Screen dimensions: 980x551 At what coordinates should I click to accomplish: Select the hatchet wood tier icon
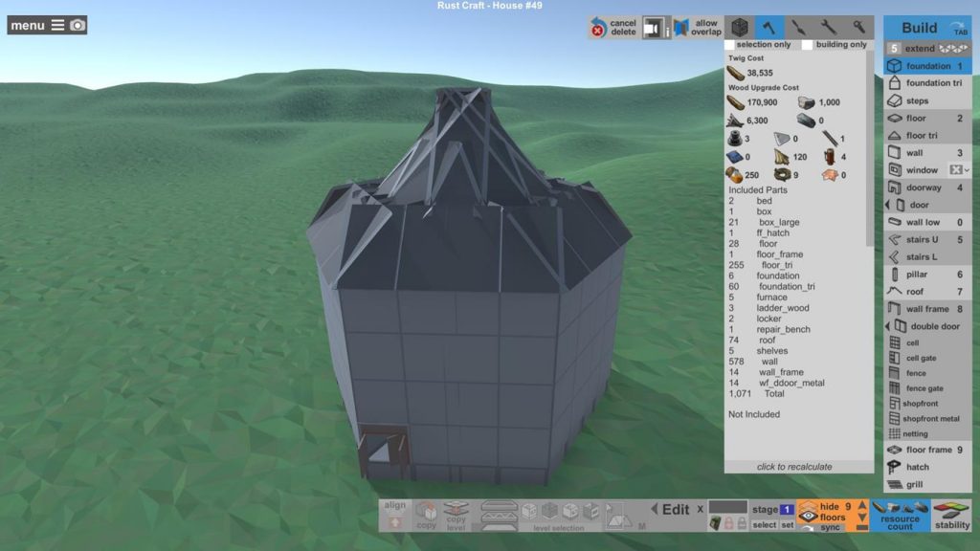[768, 27]
